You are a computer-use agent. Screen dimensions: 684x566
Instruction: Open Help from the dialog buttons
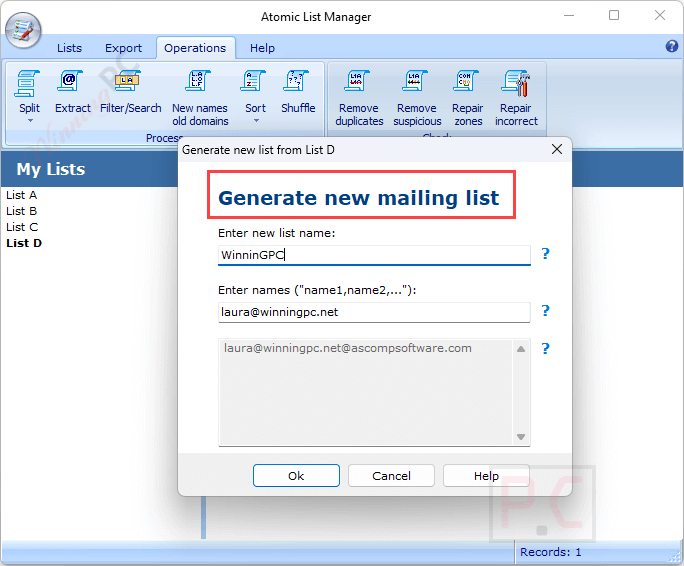486,476
